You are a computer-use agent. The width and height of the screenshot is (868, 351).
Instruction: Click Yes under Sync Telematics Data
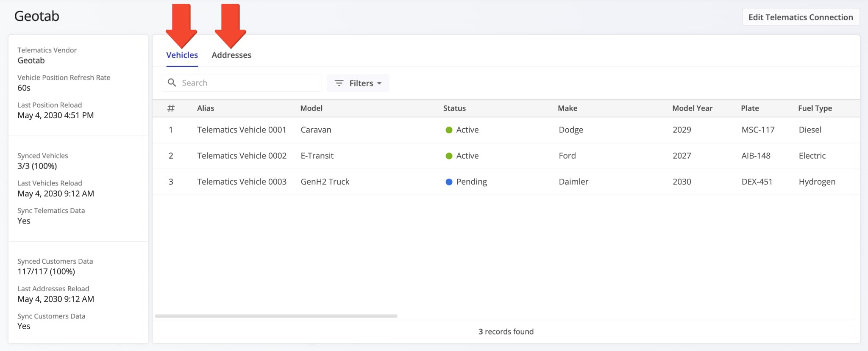pyautogui.click(x=24, y=221)
